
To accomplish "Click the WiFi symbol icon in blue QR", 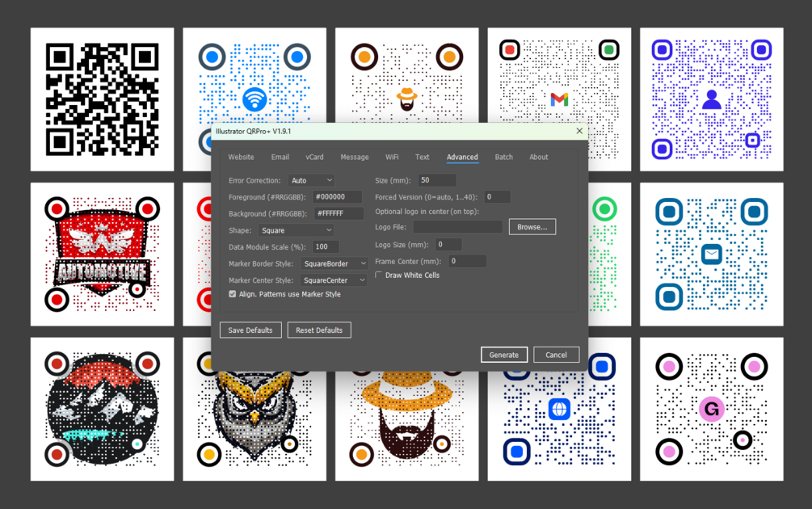I will tap(255, 99).
